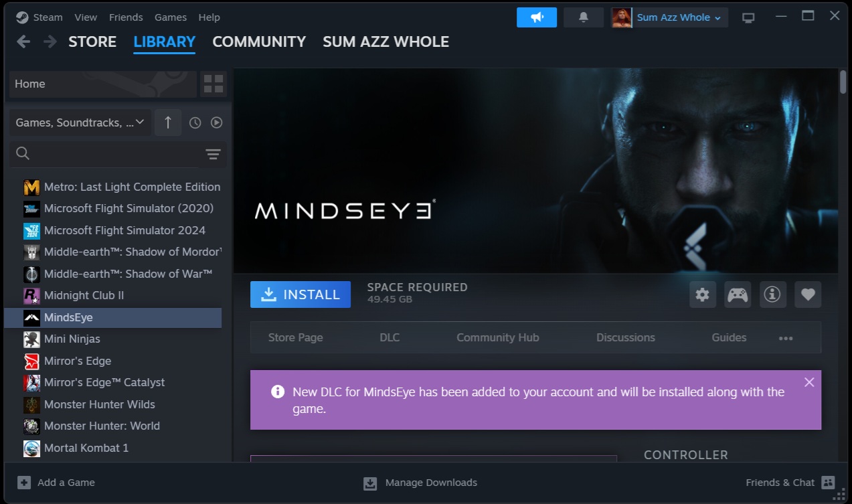Toggle sort order arrow in library

pyautogui.click(x=168, y=122)
